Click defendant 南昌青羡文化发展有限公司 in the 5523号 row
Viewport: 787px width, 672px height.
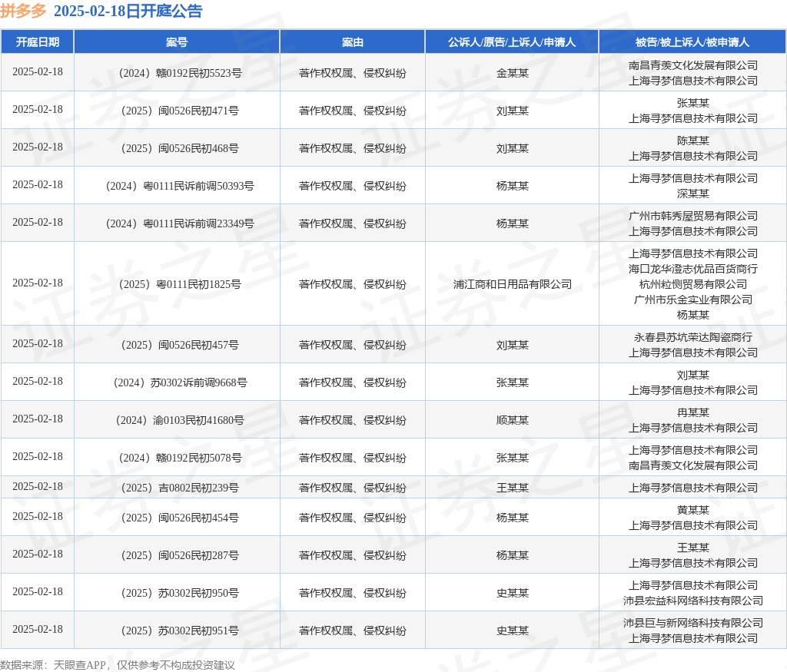[x=692, y=65]
